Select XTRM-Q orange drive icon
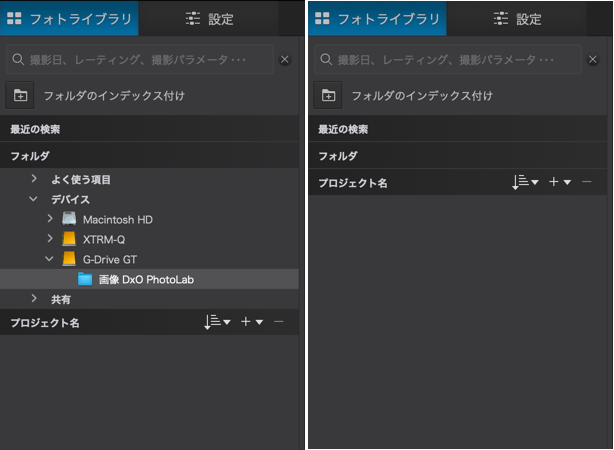Viewport: 614px width, 450px height. coord(69,239)
